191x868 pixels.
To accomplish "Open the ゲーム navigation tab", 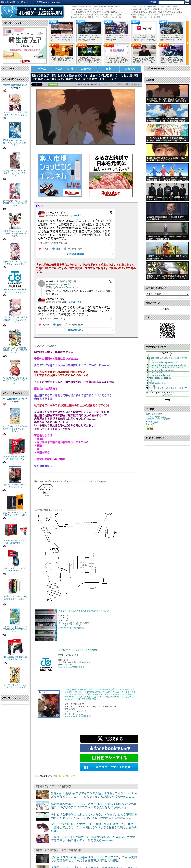I will coord(42,68).
